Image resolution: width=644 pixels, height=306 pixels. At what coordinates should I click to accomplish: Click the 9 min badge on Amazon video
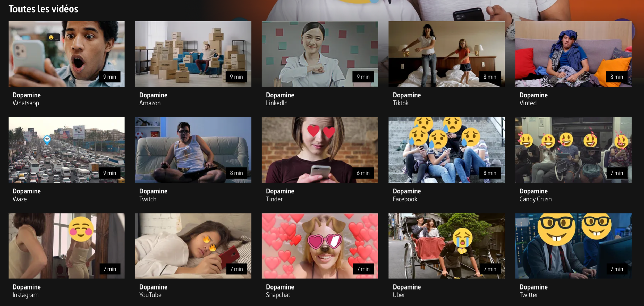point(236,77)
